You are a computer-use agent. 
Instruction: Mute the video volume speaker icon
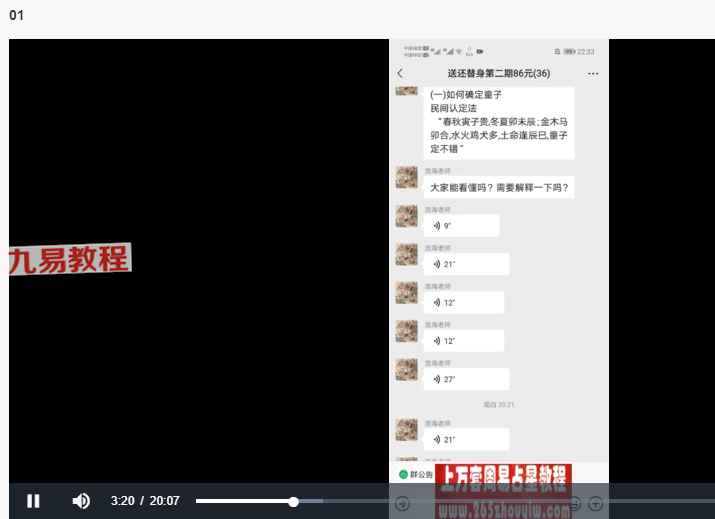(81, 501)
